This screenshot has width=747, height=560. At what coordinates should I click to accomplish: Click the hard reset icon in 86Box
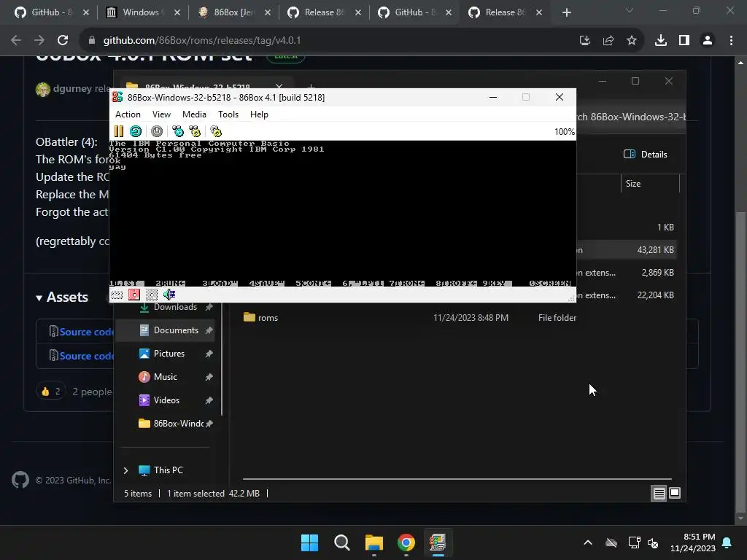136,131
